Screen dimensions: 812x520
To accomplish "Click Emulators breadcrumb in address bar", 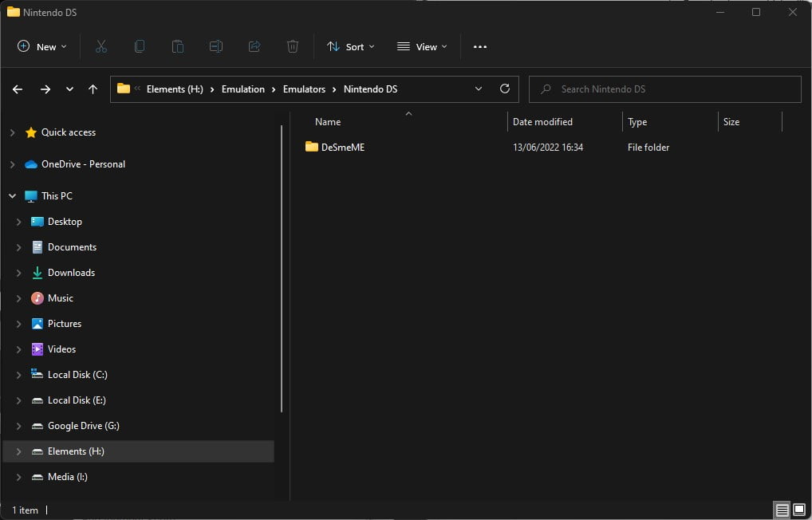I will (304, 89).
